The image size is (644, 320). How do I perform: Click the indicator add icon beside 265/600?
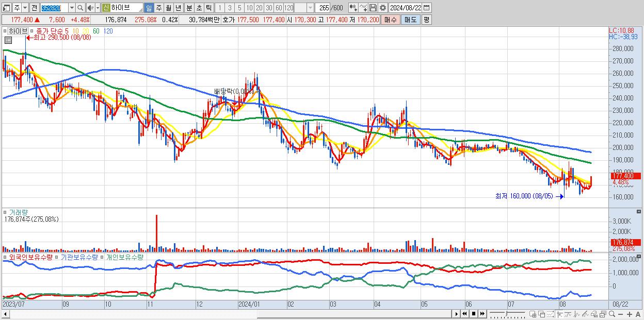353,8
